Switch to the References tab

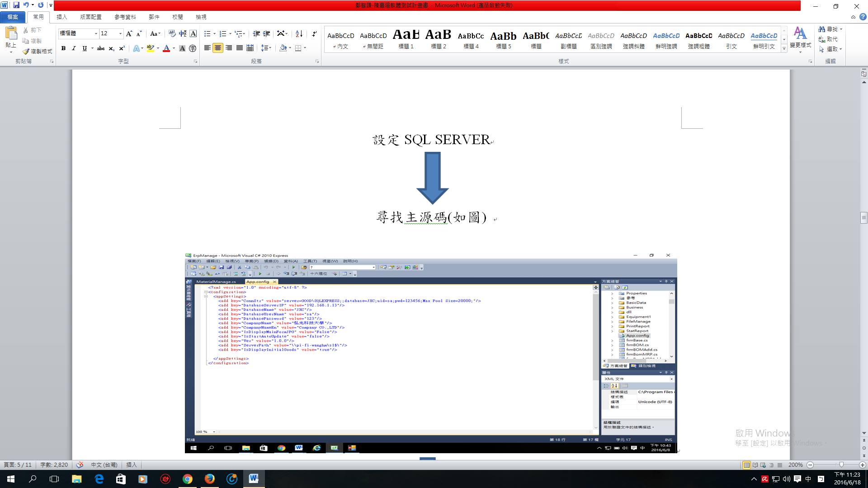coord(125,17)
